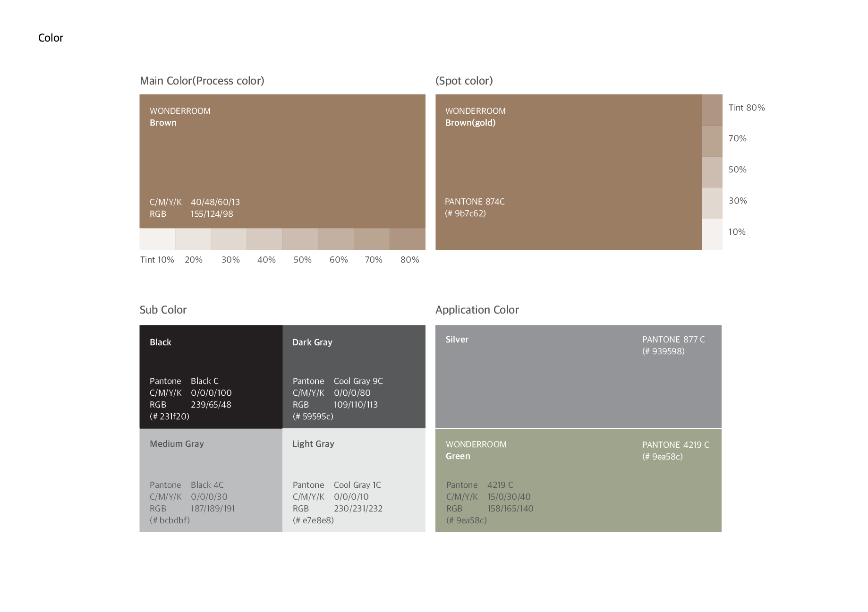Image resolution: width=868 pixels, height=612 pixels.
Task: Click the Pantone value '4219 C' in Green block
Action: coord(500,485)
